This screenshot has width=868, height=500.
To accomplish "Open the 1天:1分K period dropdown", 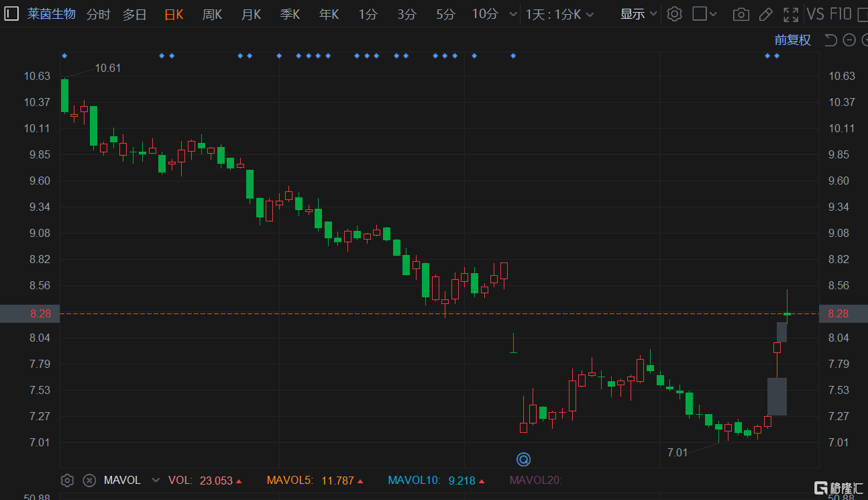I will [x=559, y=14].
